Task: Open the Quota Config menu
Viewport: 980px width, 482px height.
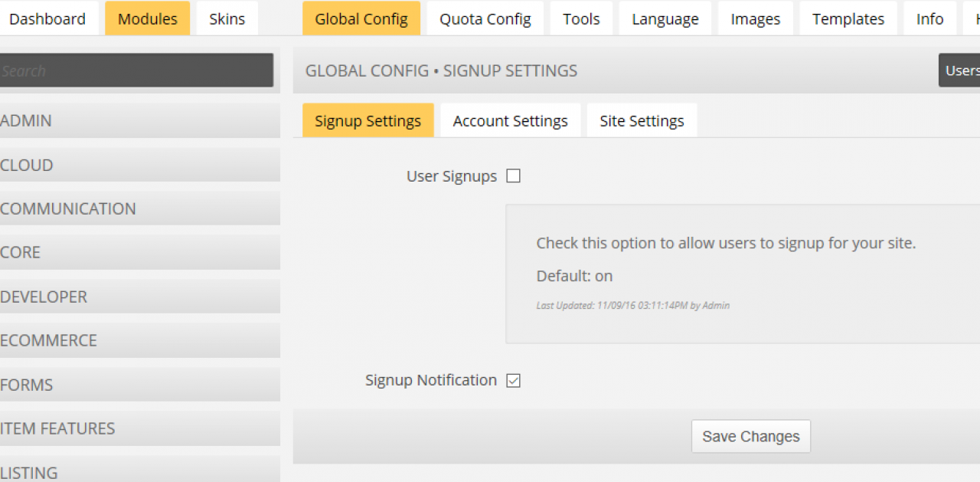Action: click(x=485, y=19)
